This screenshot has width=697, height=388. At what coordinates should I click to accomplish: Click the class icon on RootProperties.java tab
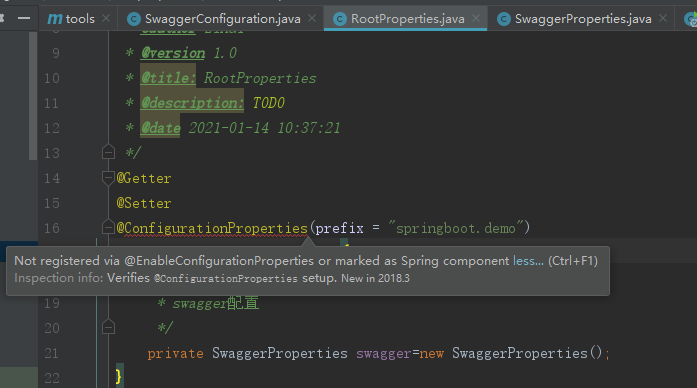pyautogui.click(x=340, y=19)
